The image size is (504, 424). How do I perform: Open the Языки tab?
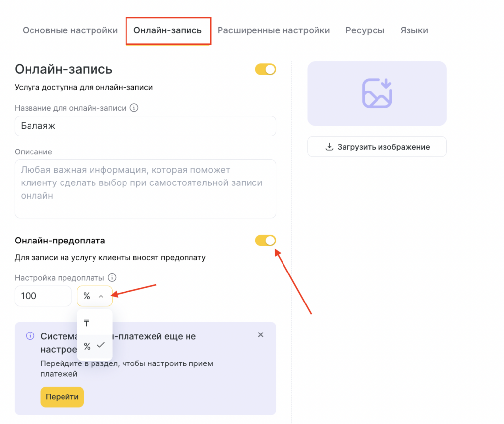click(414, 30)
